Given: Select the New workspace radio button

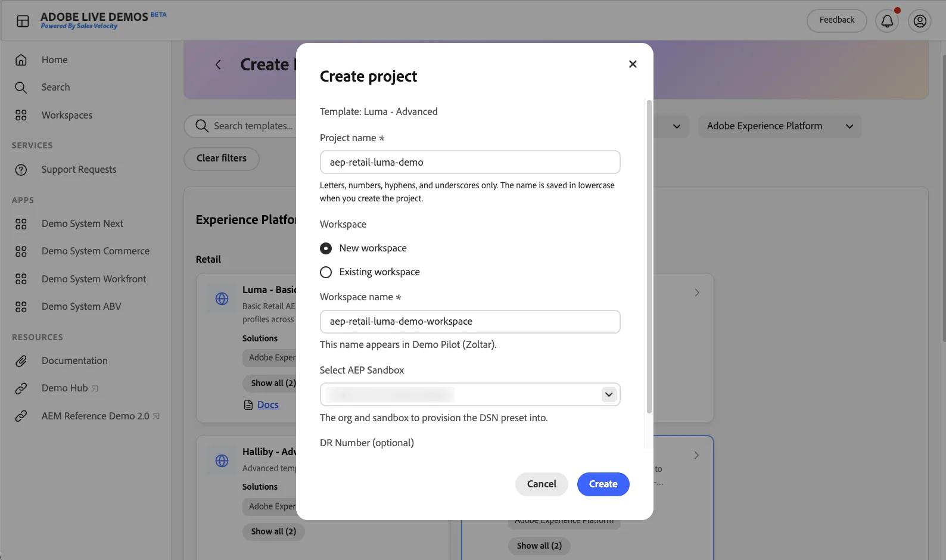Looking at the screenshot, I should click(326, 248).
